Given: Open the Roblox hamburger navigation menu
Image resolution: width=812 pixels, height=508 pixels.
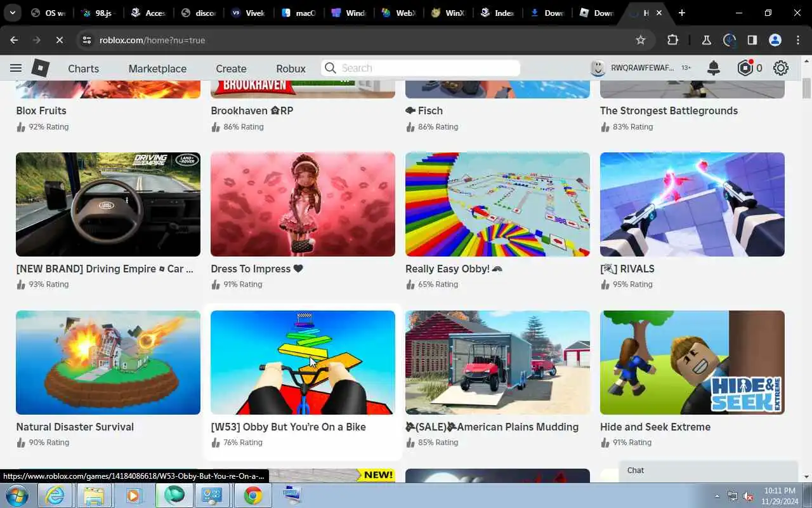Looking at the screenshot, I should point(16,68).
